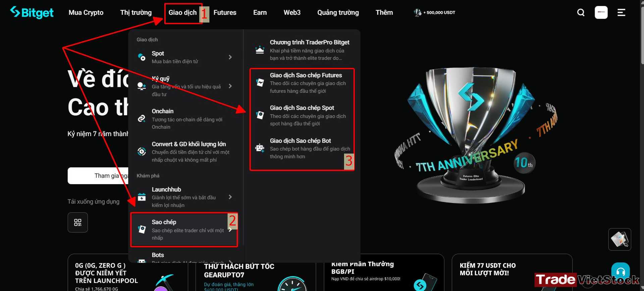Expand the Sao chép submenu arrow
The height and width of the screenshot is (291, 644).
(x=230, y=229)
